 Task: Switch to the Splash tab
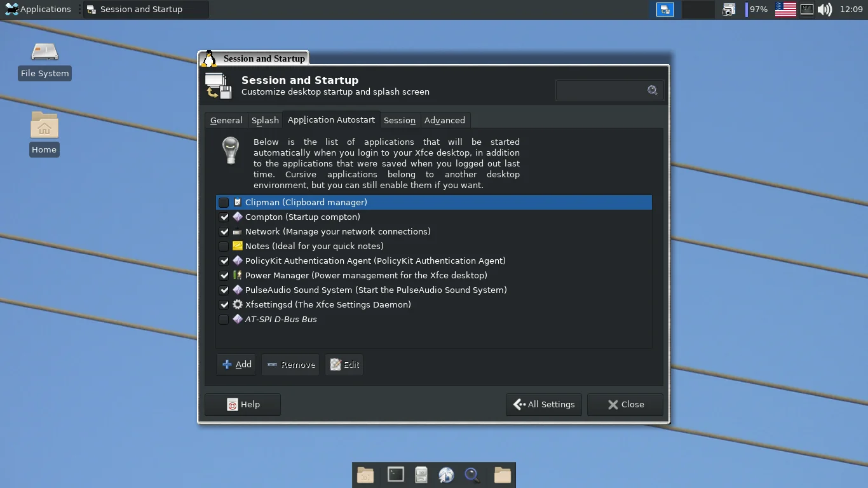(x=265, y=120)
